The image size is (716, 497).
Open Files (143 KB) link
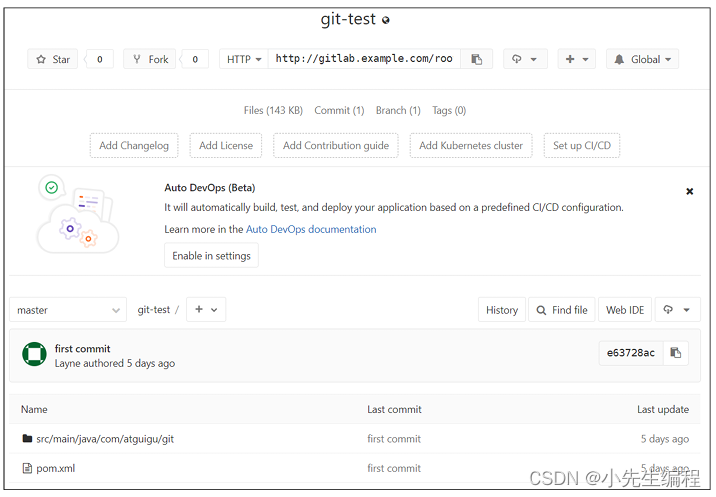click(x=273, y=111)
